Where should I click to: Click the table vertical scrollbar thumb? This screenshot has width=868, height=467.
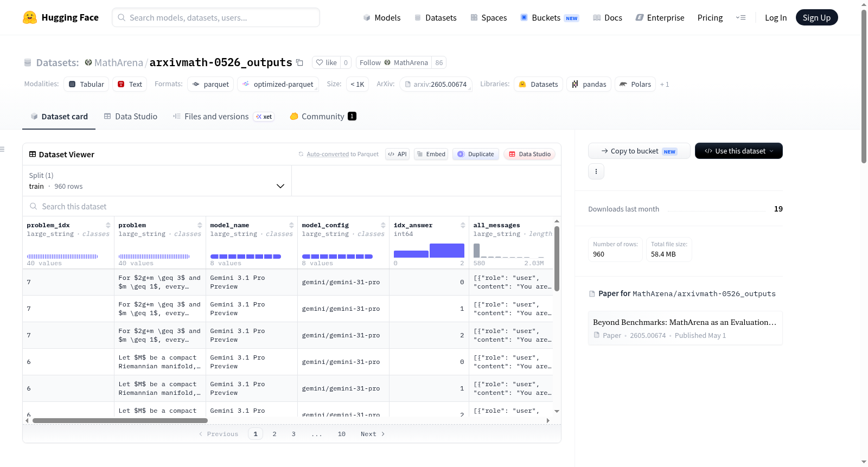click(x=557, y=259)
